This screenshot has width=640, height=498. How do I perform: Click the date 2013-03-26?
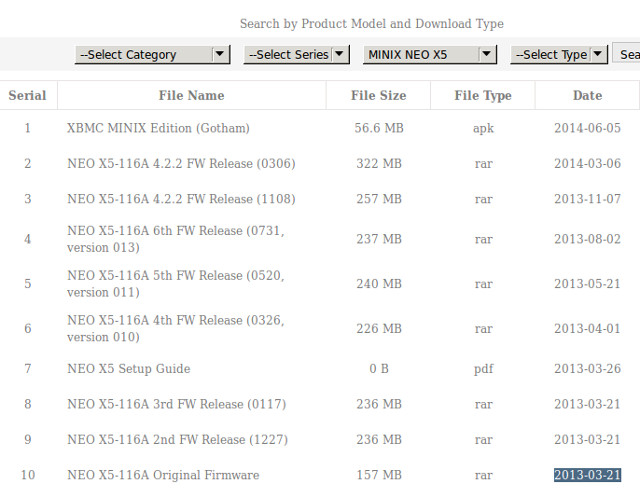(x=587, y=369)
